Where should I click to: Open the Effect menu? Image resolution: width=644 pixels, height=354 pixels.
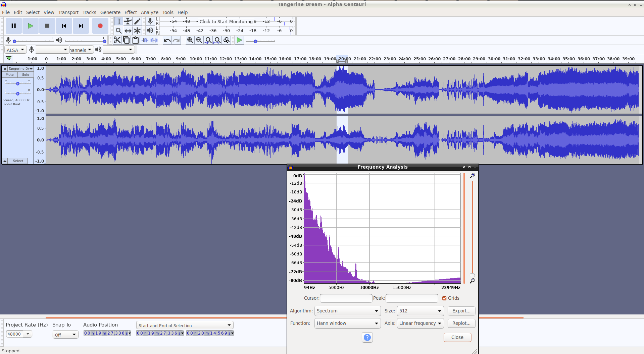coord(131,12)
